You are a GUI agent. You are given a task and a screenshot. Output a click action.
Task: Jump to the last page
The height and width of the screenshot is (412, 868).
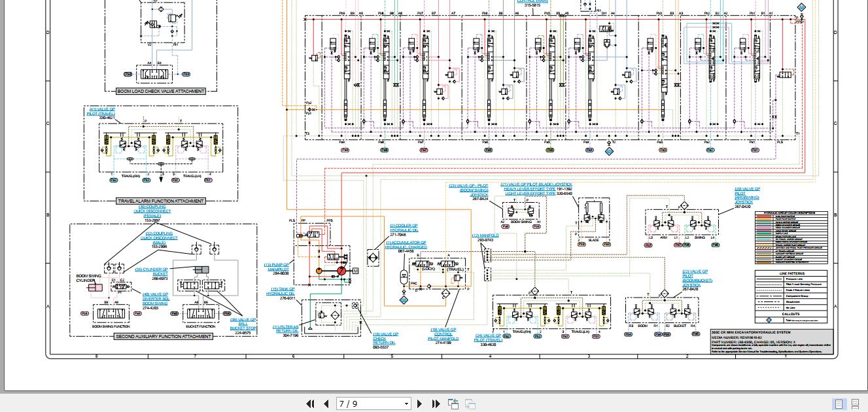pyautogui.click(x=436, y=404)
